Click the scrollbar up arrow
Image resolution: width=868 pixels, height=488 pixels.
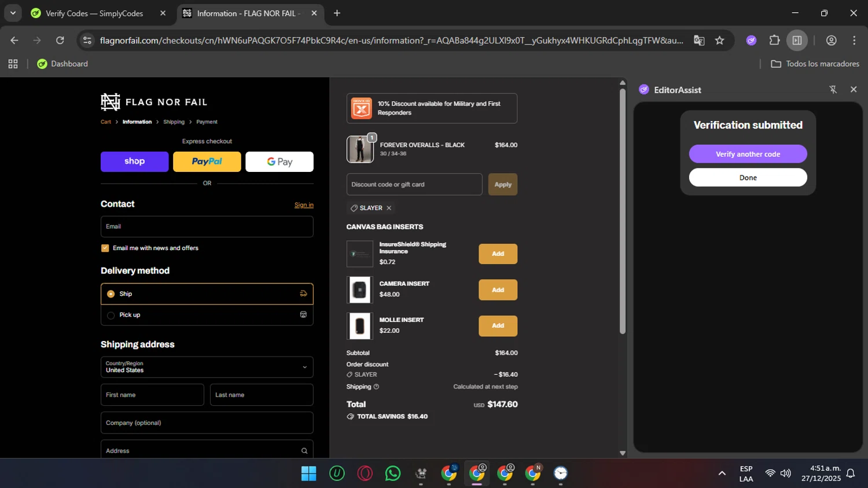[623, 83]
